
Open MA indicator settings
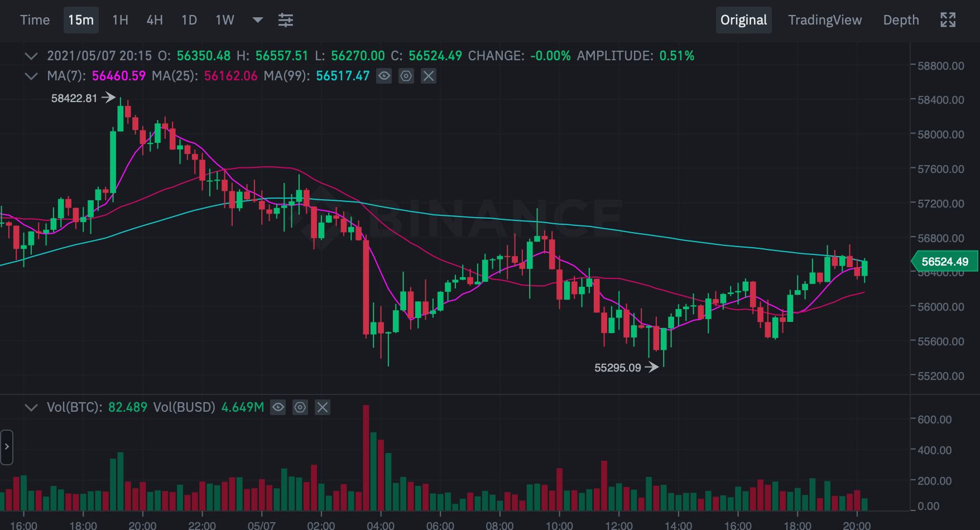[x=406, y=76]
